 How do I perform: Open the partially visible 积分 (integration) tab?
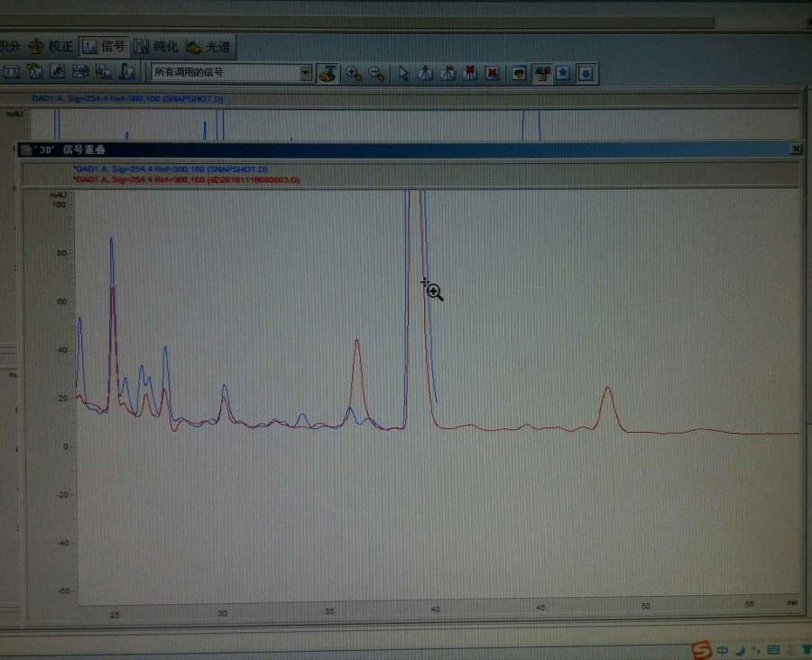coord(10,47)
